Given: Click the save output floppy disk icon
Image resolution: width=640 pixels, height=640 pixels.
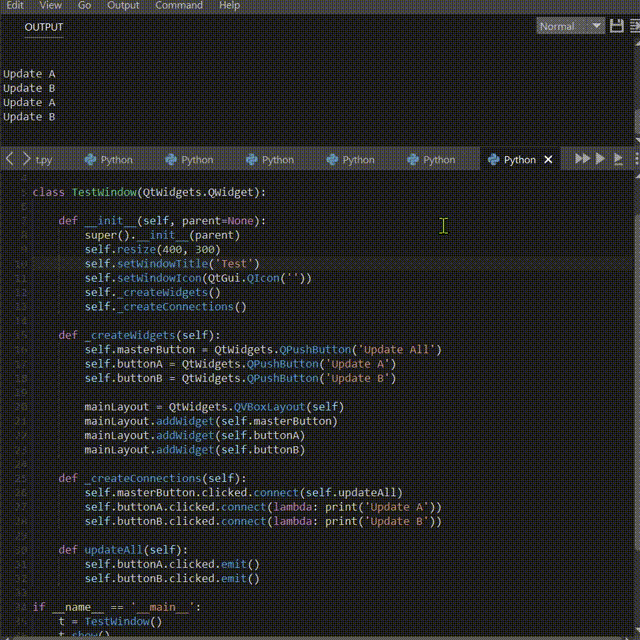Looking at the screenshot, I should (x=616, y=26).
